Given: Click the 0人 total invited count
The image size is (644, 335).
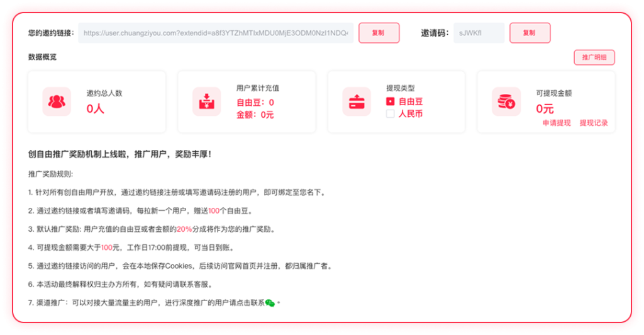Looking at the screenshot, I should coord(96,109).
